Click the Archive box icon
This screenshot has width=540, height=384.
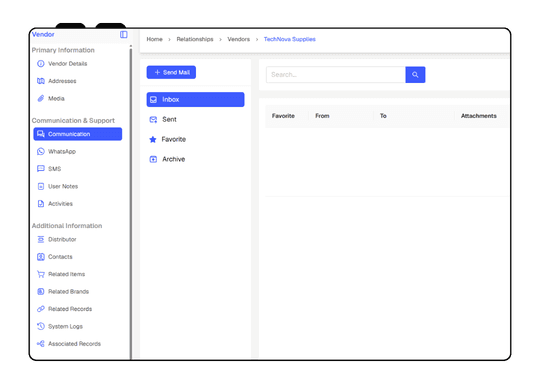pos(153,159)
